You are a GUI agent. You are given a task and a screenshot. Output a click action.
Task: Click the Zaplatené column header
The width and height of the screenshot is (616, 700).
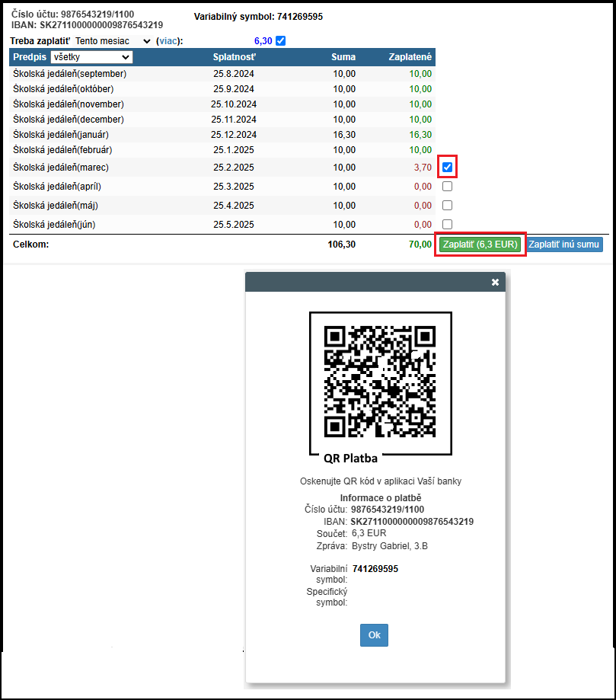click(410, 57)
